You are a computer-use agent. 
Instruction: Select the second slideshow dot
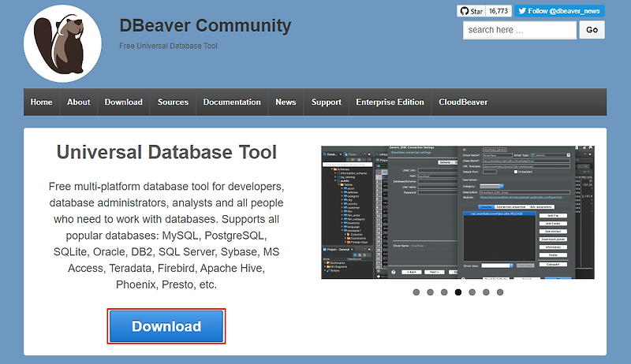(430, 292)
